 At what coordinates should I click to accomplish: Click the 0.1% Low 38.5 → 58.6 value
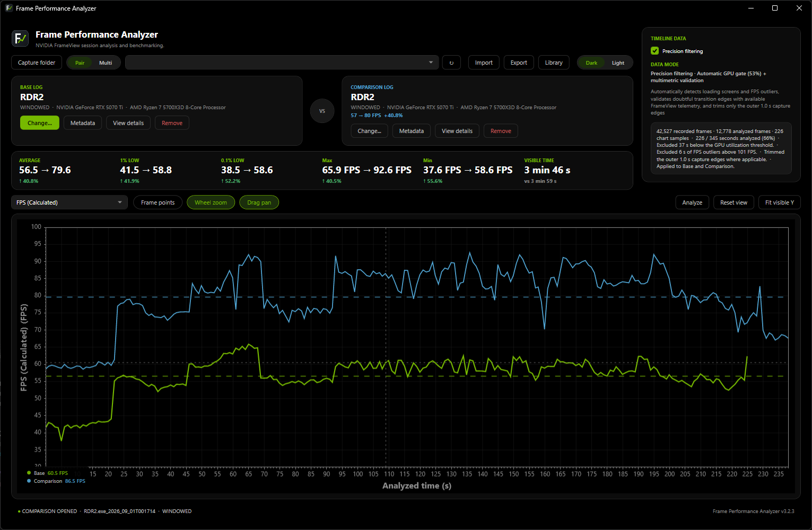click(x=247, y=170)
